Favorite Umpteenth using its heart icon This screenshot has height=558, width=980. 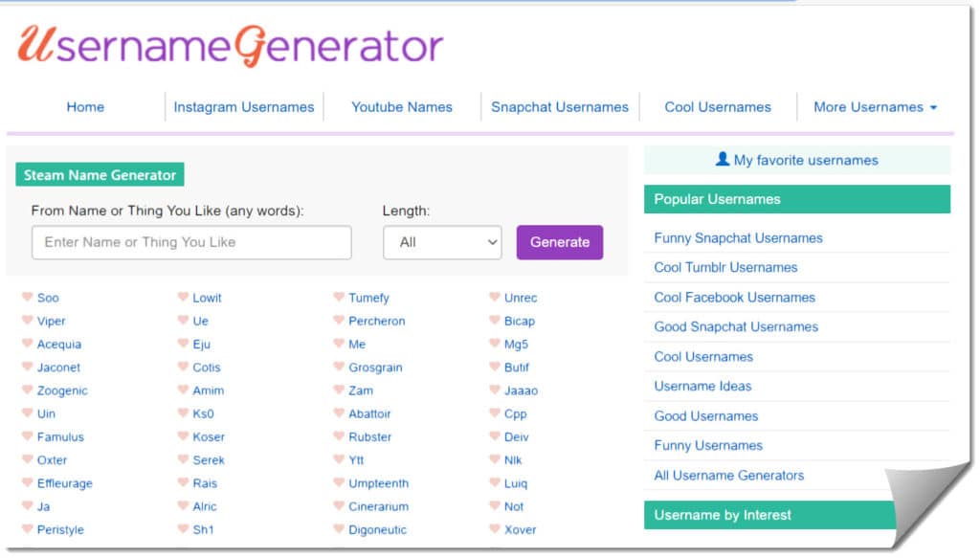pyautogui.click(x=339, y=483)
